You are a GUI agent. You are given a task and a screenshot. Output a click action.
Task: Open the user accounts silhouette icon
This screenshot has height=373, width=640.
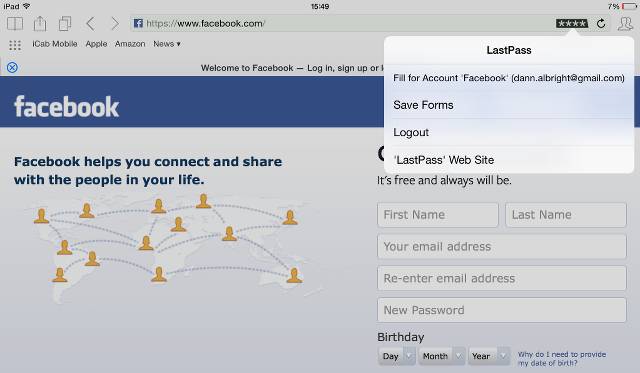pyautogui.click(x=625, y=23)
